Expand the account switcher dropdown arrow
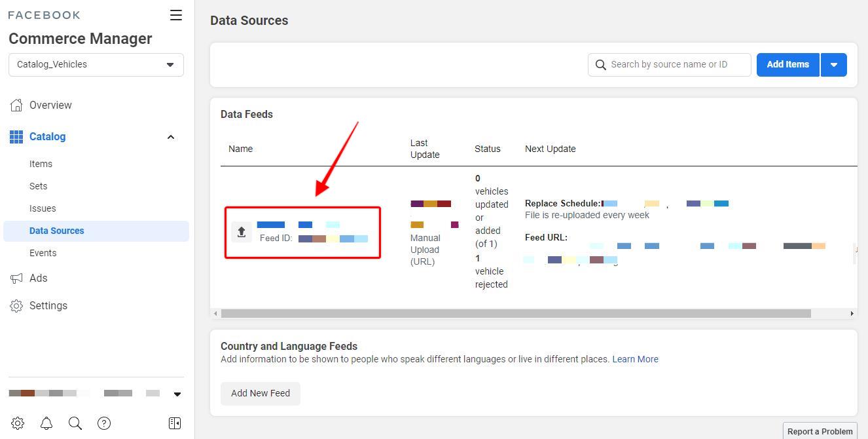This screenshot has height=439, width=868. [177, 394]
